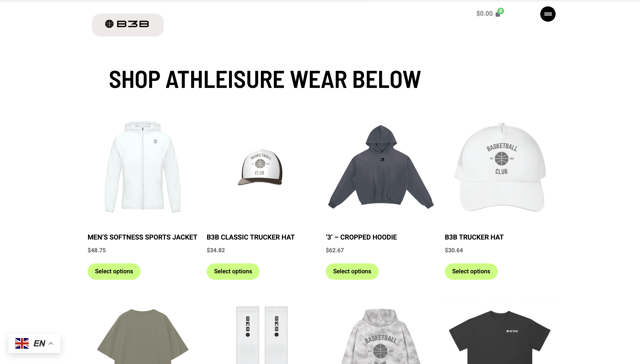Select options for B3B Trucker Hat

471,271
